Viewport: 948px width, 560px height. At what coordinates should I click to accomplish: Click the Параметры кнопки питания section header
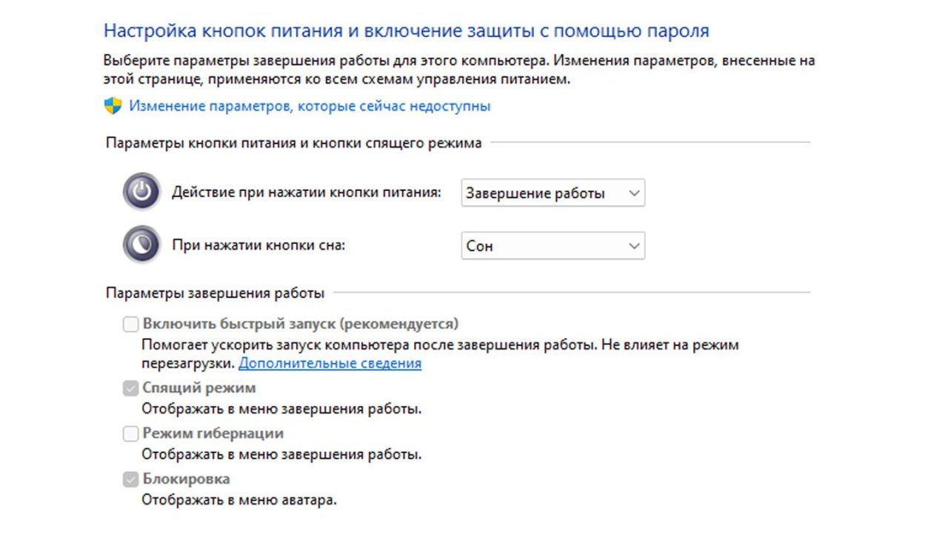293,143
